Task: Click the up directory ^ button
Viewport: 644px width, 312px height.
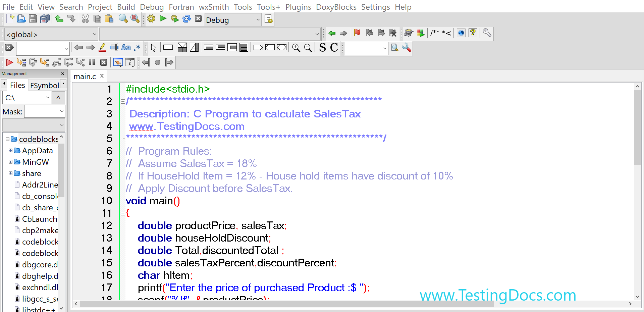Action: (x=58, y=98)
